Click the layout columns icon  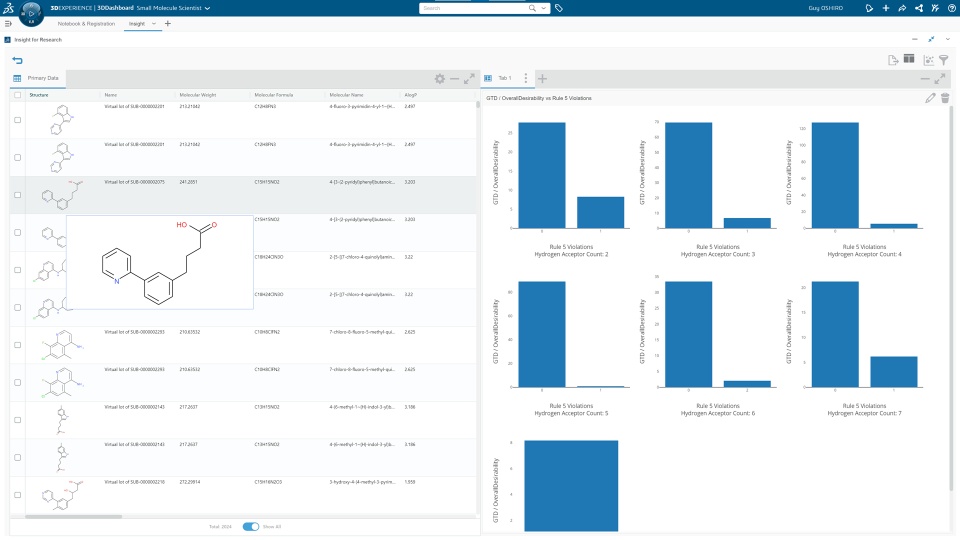pyautogui.click(x=909, y=59)
